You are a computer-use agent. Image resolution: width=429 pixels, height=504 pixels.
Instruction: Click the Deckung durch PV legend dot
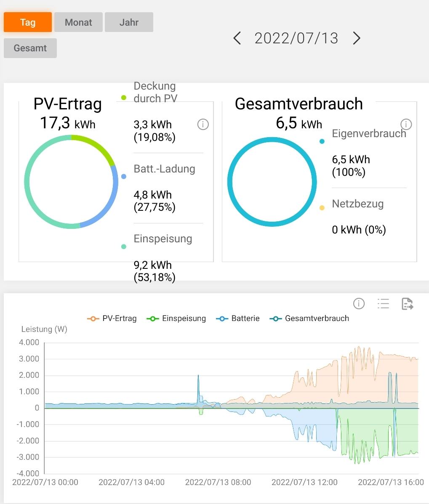tap(124, 98)
